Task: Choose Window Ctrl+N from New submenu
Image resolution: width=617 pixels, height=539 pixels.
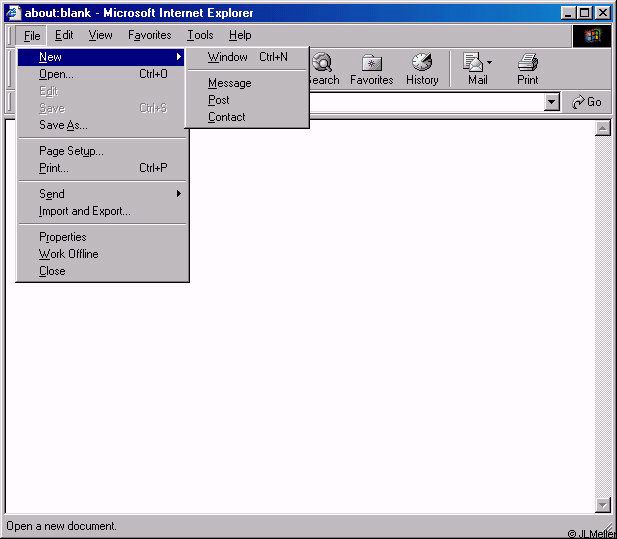Action: tap(247, 57)
